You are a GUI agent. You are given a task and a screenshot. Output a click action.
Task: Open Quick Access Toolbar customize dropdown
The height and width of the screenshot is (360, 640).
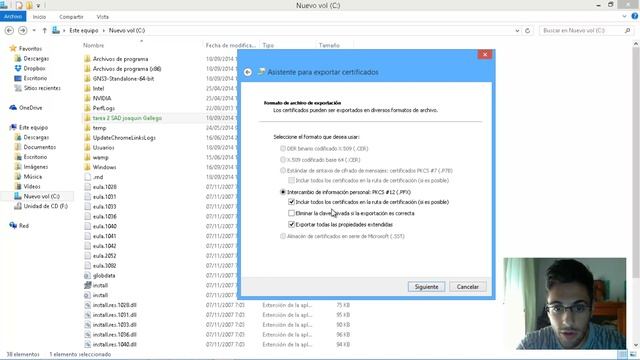[x=38, y=5]
